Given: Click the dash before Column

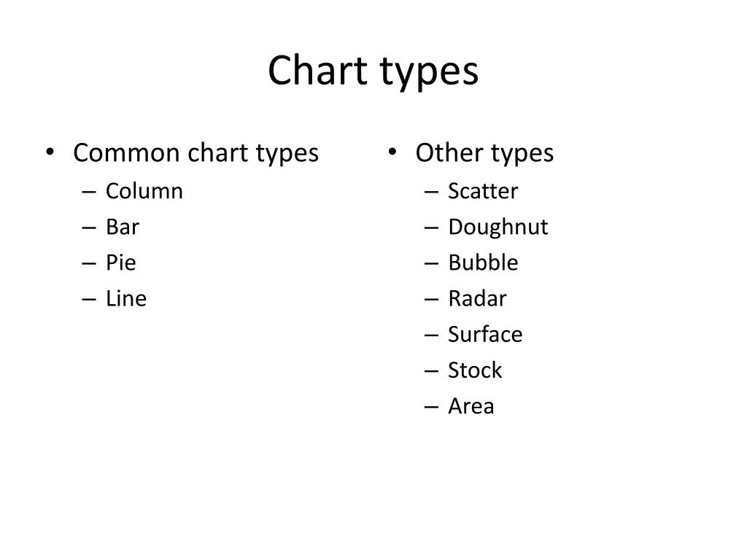Looking at the screenshot, I should click(89, 192).
